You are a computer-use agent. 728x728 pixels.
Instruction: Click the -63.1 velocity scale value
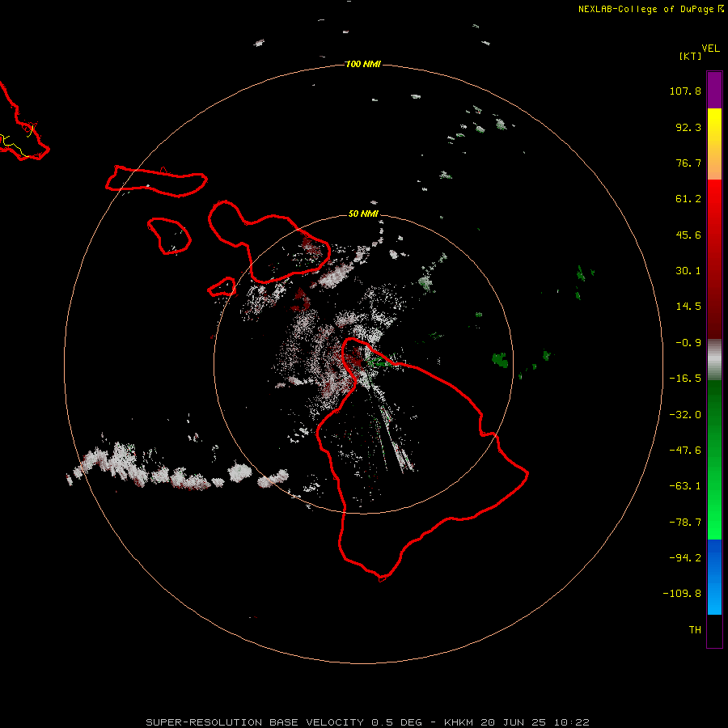click(x=685, y=486)
